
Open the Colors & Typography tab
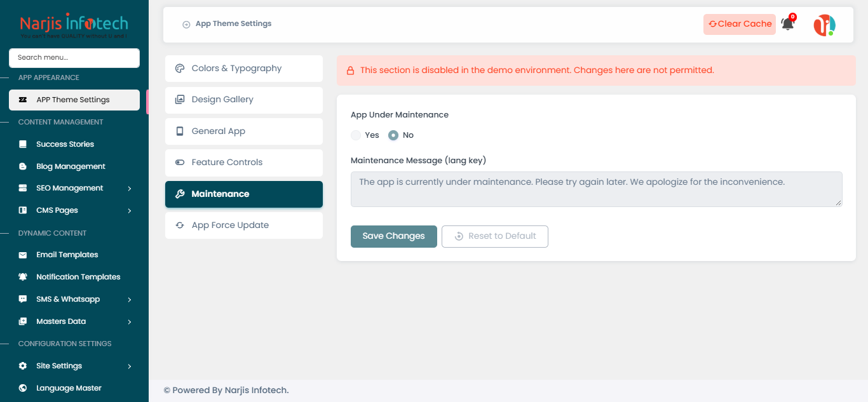click(244, 69)
